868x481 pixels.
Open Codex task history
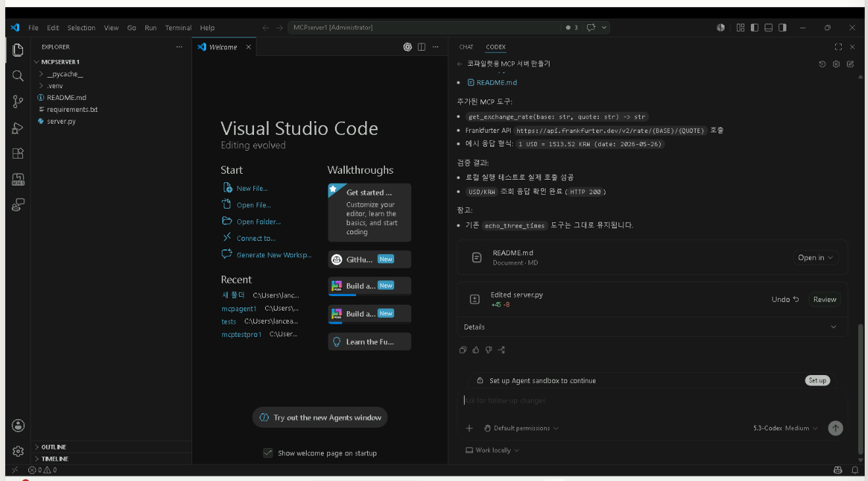tap(822, 64)
